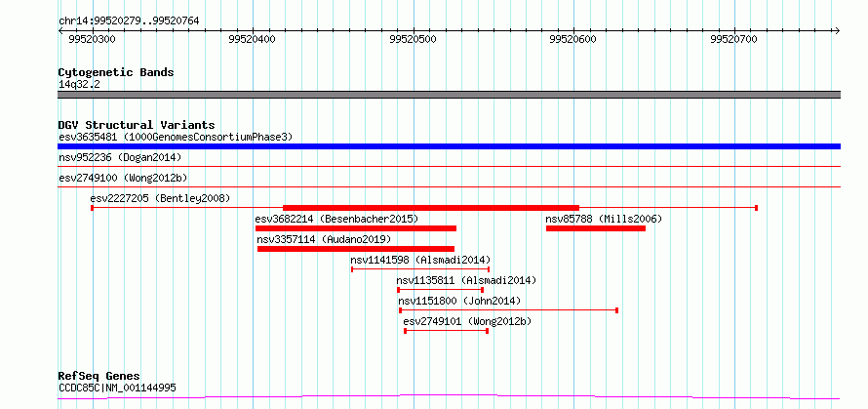The height and width of the screenshot is (409, 868).
Task: Select the Cytogenetic Bands track title
Action: coord(116,72)
